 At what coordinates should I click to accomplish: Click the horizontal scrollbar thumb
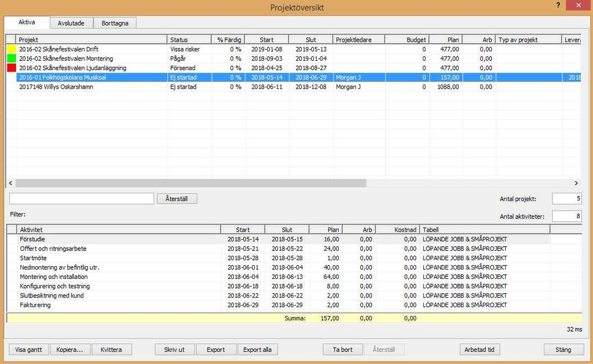tap(191, 183)
